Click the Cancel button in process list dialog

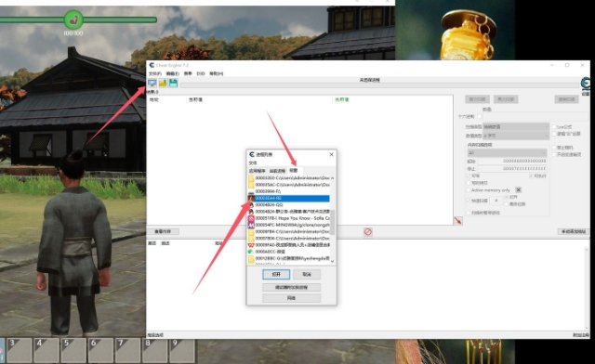[x=307, y=274]
